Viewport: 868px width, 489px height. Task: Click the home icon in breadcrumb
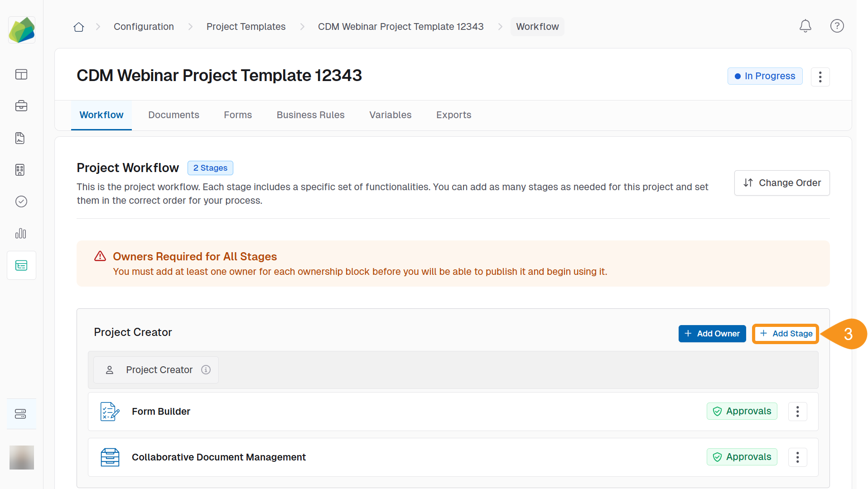79,27
